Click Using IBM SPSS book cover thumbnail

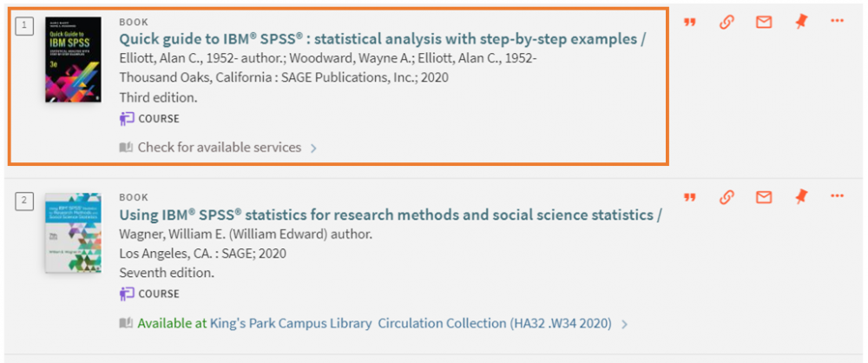click(x=73, y=232)
